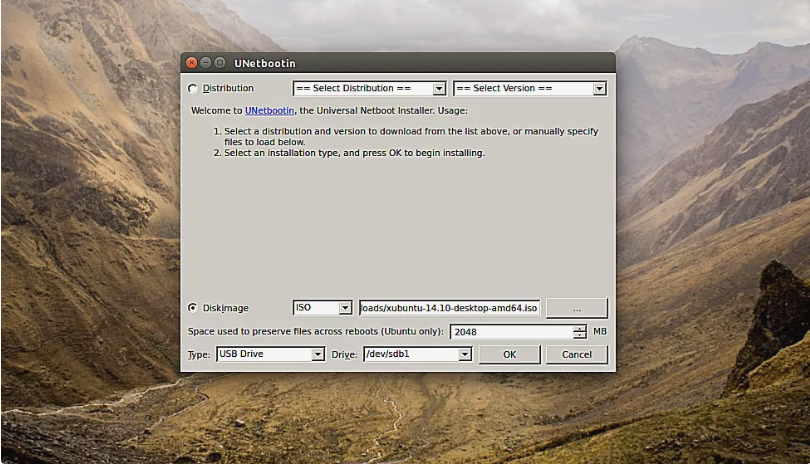Open the ISO image type dropdown

322,307
